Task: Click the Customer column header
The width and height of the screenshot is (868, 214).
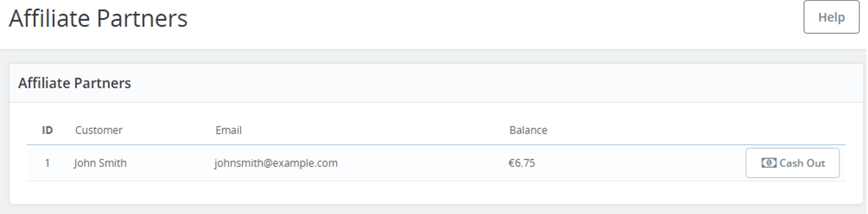Action: [x=99, y=130]
